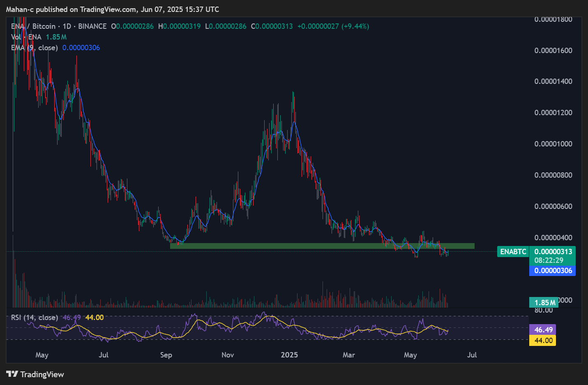Click the 0.00001400 price scale label

(553, 81)
